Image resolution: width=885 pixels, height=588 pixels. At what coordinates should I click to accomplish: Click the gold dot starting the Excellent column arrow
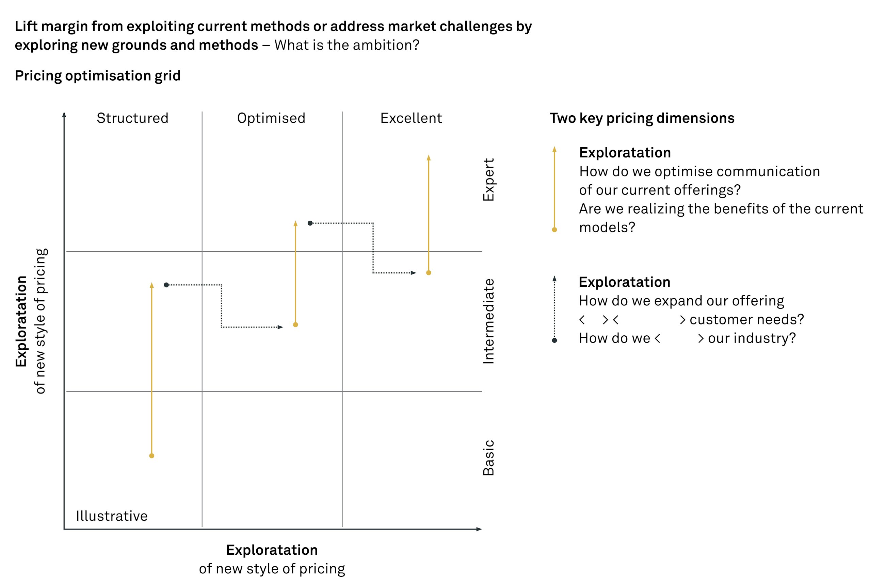429,273
